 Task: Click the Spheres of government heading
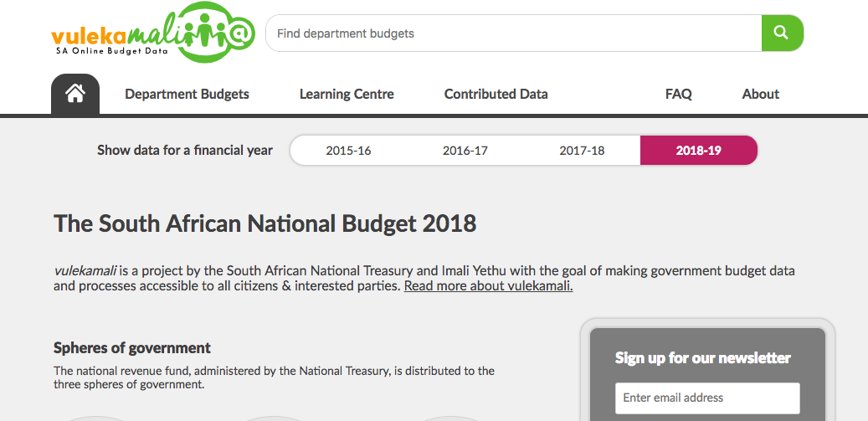click(x=132, y=348)
